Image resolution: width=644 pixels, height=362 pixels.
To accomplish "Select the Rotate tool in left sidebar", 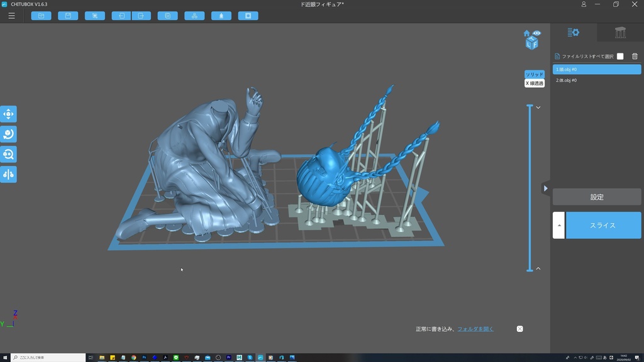I will (8, 134).
